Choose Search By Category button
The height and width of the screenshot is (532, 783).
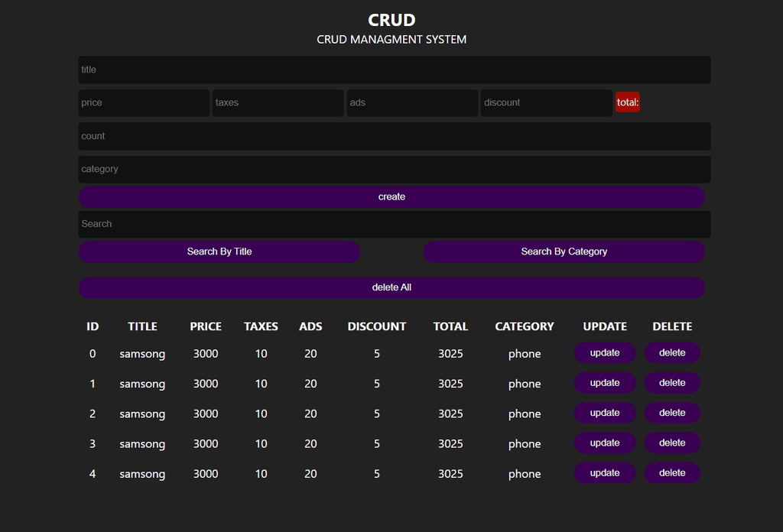point(564,251)
